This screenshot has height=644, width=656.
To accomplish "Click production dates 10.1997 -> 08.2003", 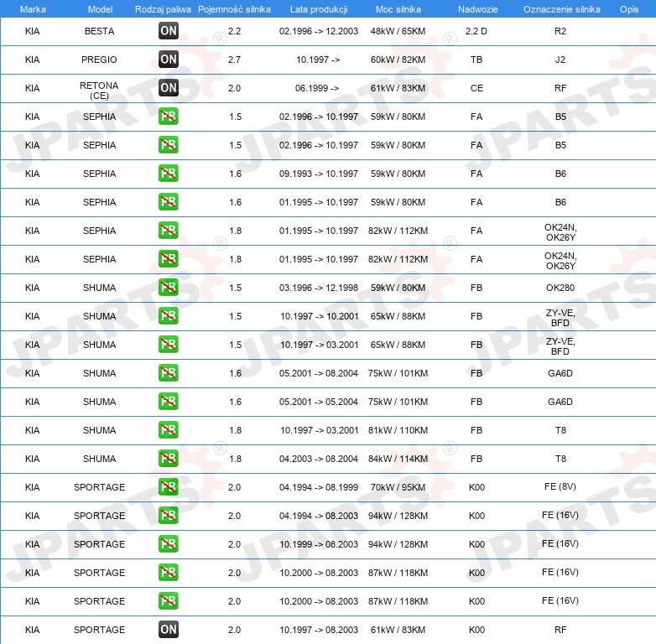I will [319, 630].
